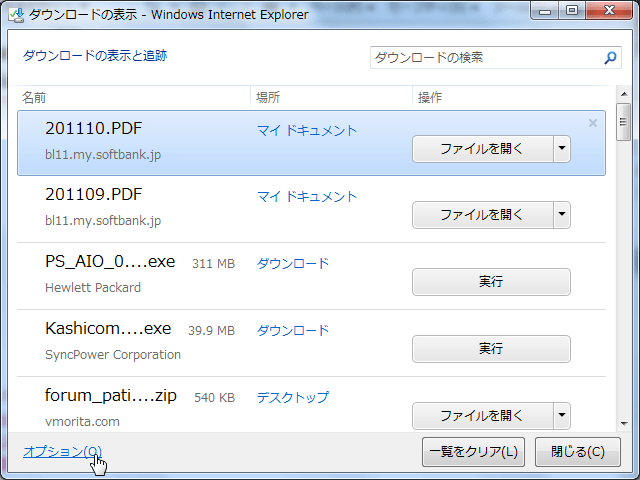Click the 場所 column header
This screenshot has height=480, width=640.
(268, 98)
